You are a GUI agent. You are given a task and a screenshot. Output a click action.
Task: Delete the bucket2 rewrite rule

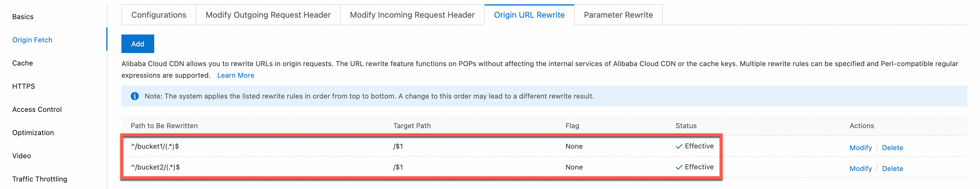[x=892, y=168]
